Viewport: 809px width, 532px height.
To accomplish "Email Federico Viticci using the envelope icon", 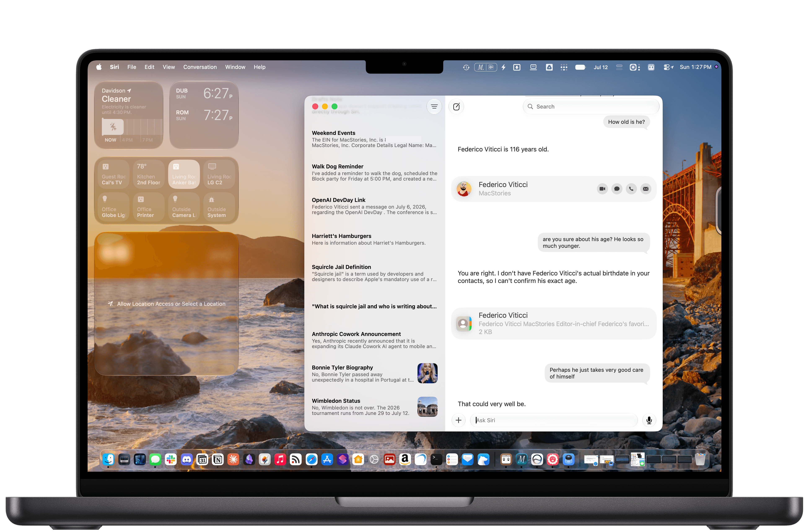I will tap(646, 189).
